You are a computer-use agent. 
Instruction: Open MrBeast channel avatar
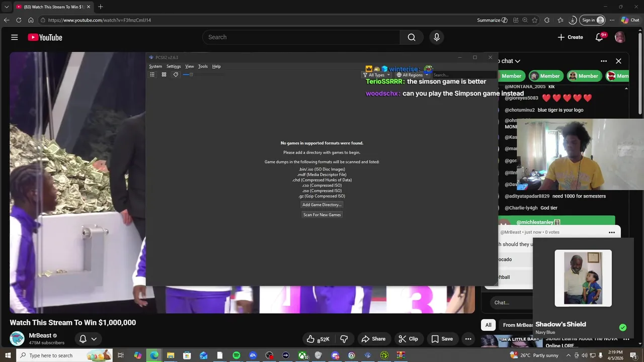[x=17, y=338]
